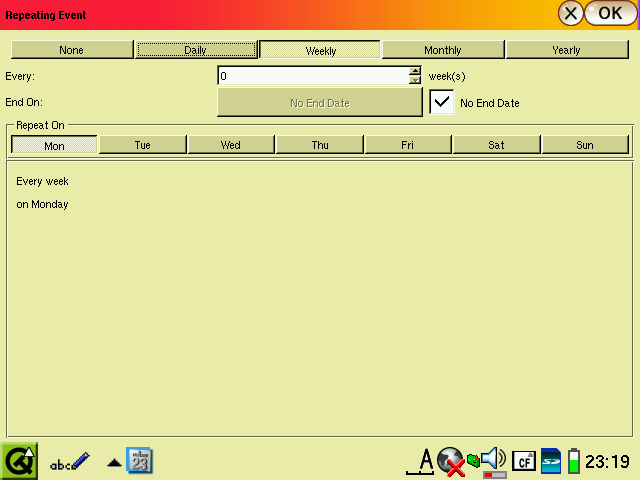Open the Qtopia Q launcher menu
The image size is (640, 480).
[19, 461]
